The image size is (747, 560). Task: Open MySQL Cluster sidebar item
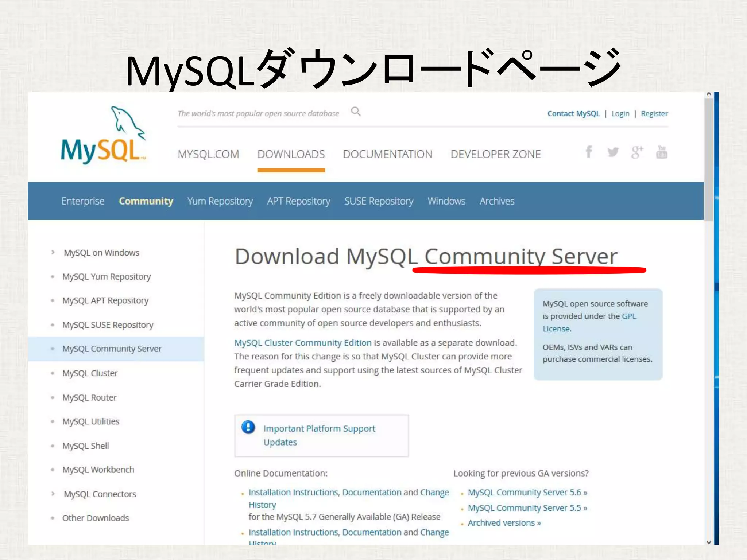point(90,373)
